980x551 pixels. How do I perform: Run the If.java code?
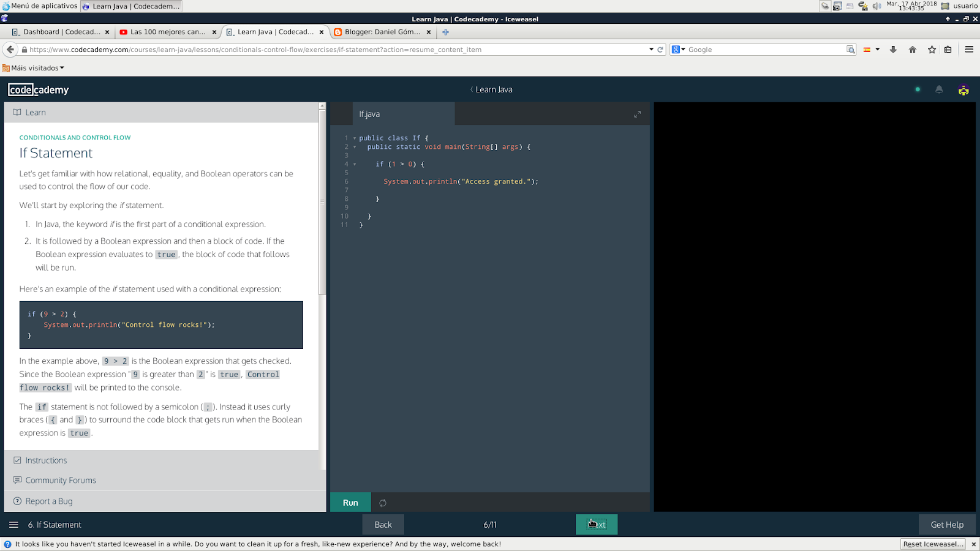350,502
